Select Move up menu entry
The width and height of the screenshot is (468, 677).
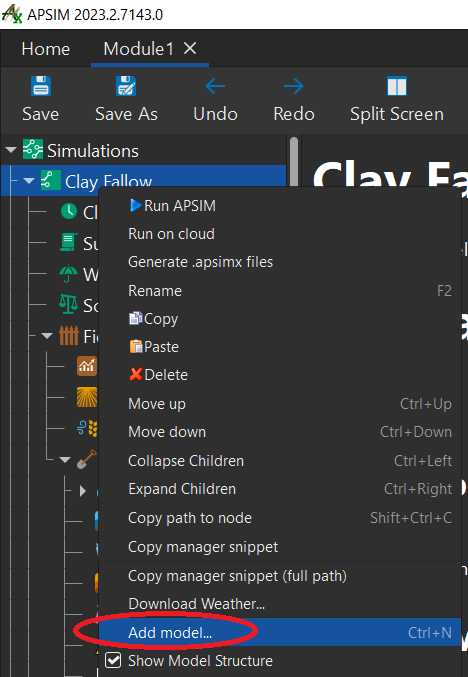click(x=280, y=404)
